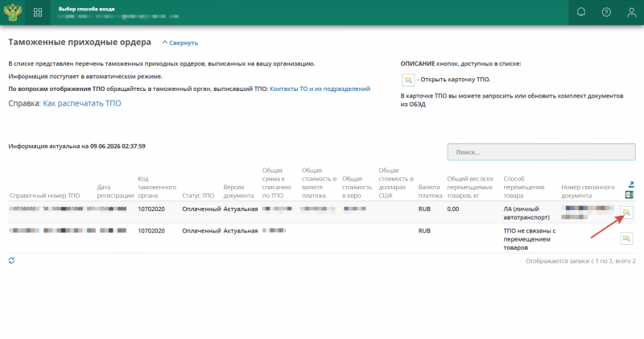
Task: Click the customs service emblem logo
Action: (x=12, y=12)
